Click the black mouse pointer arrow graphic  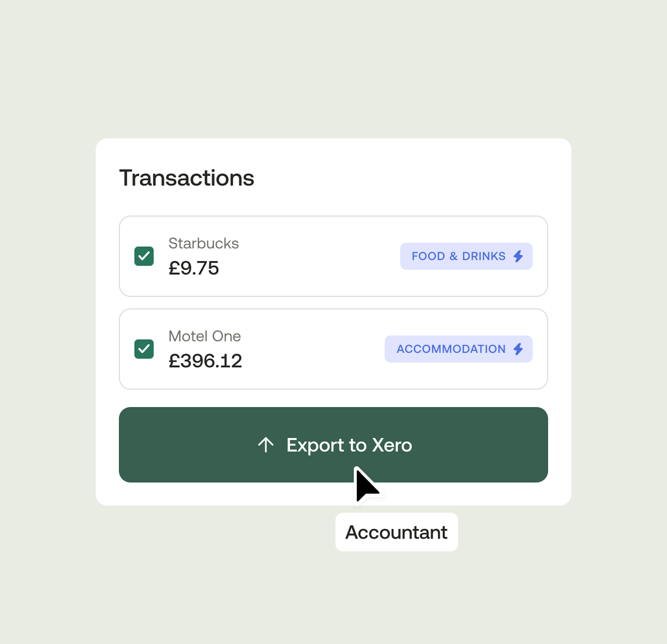click(367, 485)
